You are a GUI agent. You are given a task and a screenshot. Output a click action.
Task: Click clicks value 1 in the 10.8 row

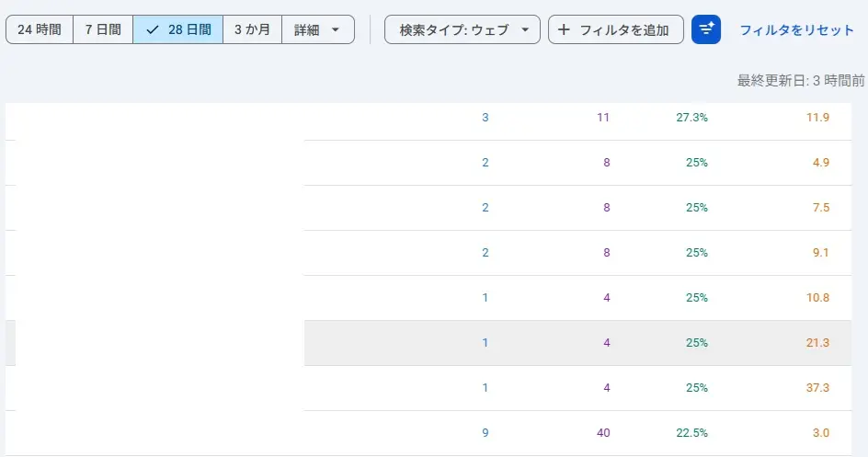click(485, 298)
